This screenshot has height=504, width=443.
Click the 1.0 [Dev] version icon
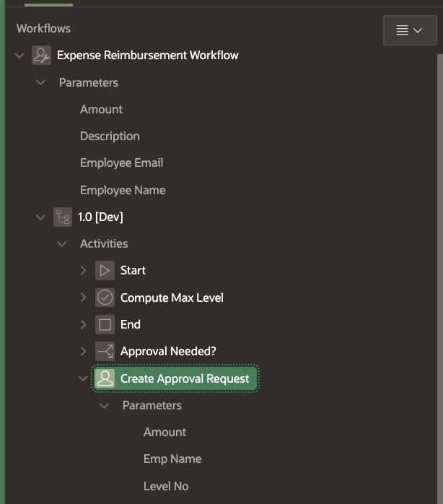[63, 217]
